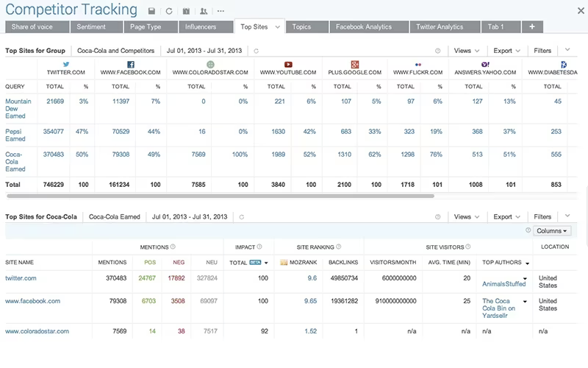Click the MozRank icon in column header
This screenshot has height=368, width=588.
pyautogui.click(x=284, y=262)
